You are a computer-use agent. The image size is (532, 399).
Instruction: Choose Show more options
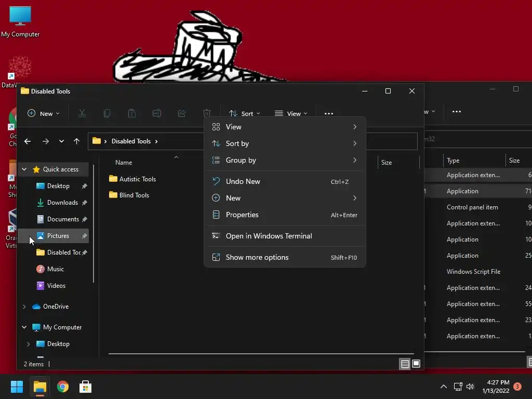click(x=285, y=257)
